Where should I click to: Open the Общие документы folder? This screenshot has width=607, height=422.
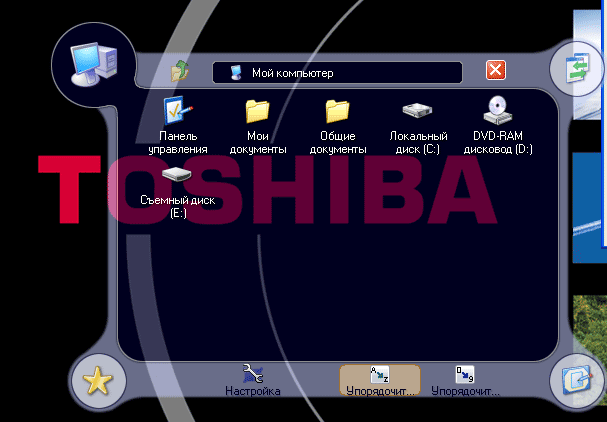point(338,126)
